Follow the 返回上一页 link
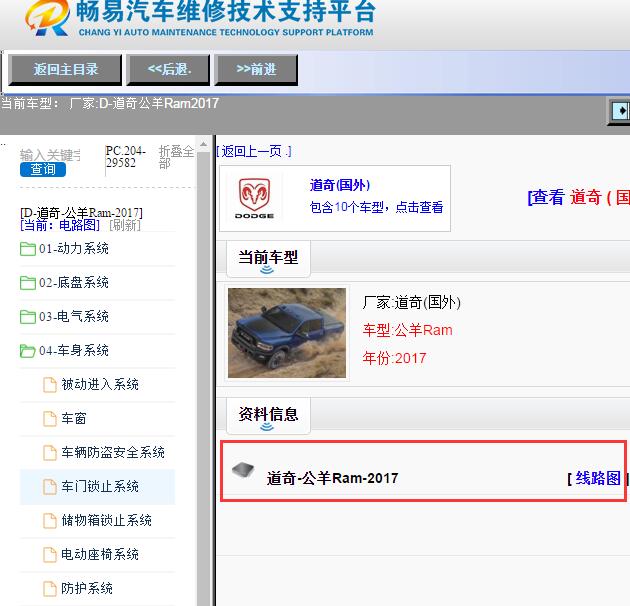630x606 pixels. 254,152
